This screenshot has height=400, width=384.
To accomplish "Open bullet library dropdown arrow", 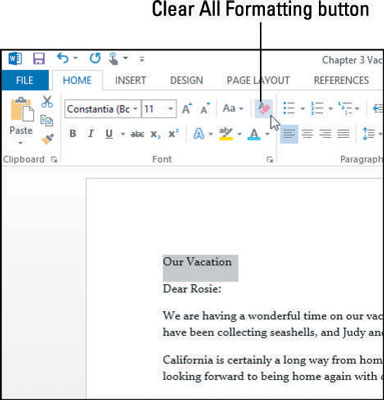I will pyautogui.click(x=302, y=109).
